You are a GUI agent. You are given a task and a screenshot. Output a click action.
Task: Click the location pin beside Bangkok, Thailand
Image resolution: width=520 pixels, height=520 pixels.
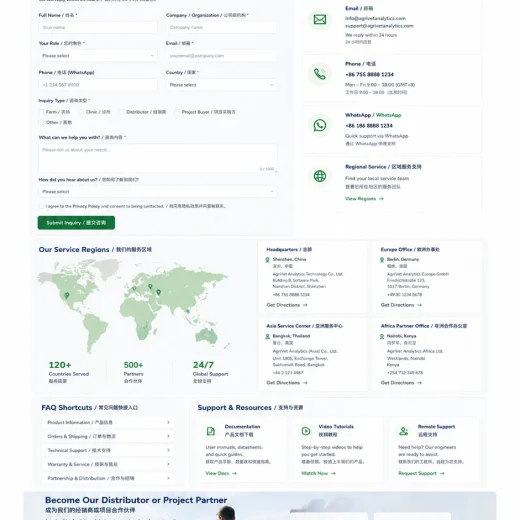pyautogui.click(x=267, y=336)
